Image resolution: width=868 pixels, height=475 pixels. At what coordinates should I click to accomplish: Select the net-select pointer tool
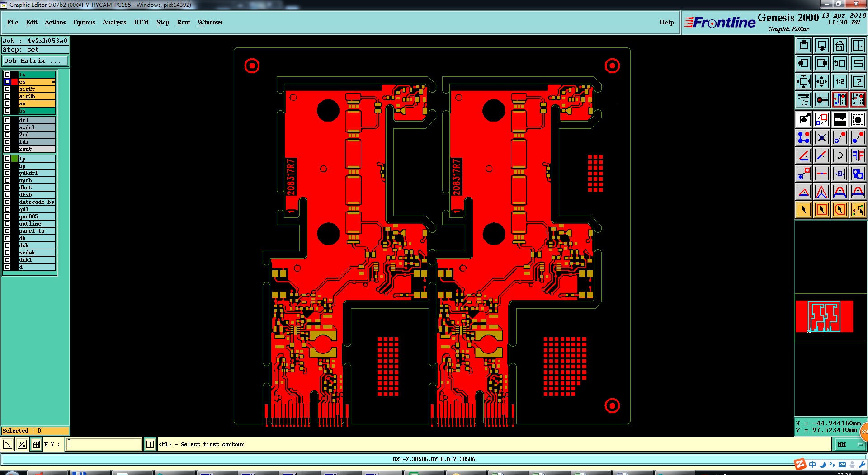(858, 210)
